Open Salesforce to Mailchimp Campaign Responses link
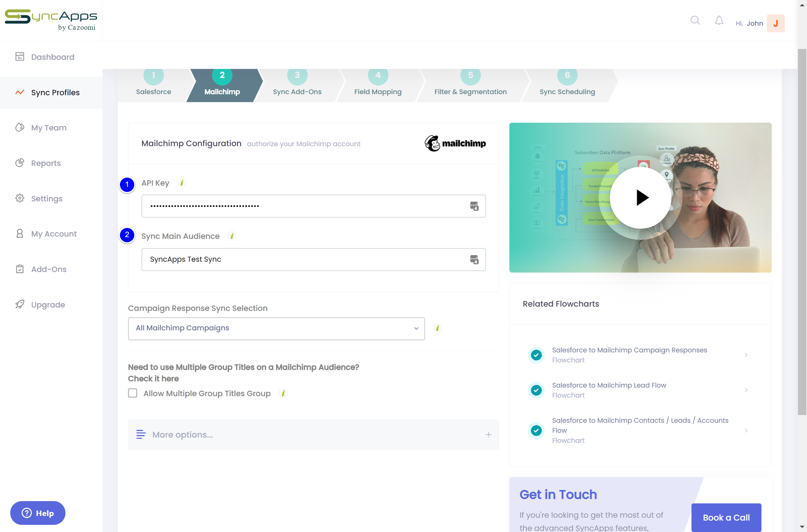The height and width of the screenshot is (532, 807). point(629,350)
